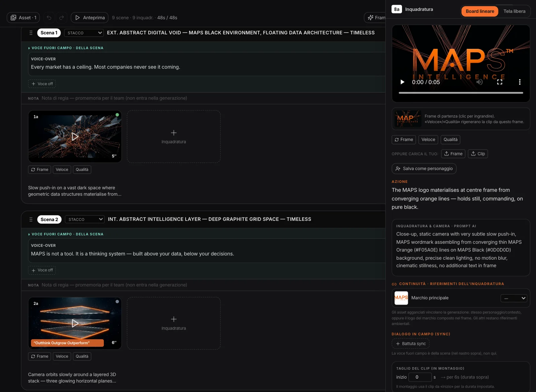Add a Voce off in Scena 1
The width and height of the screenshot is (536, 392).
(42, 84)
